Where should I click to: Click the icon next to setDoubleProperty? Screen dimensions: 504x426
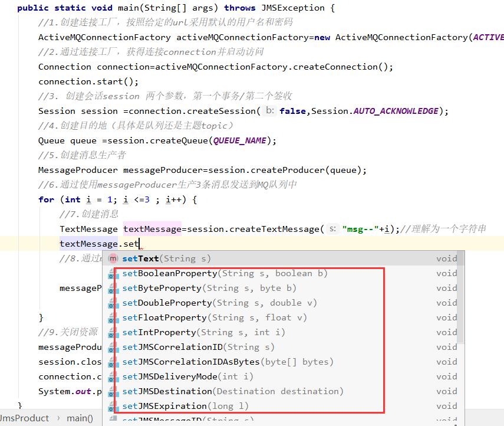113,303
